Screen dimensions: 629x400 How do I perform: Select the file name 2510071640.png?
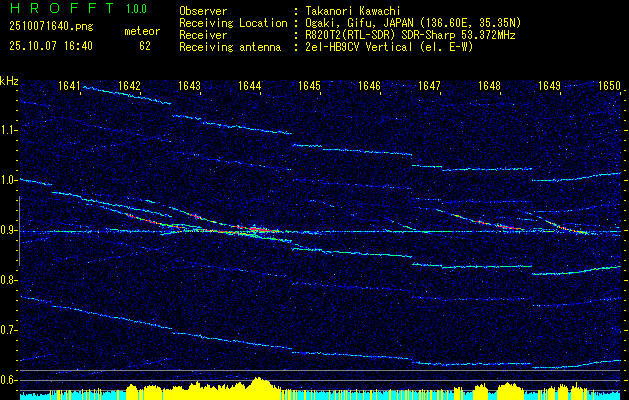click(x=51, y=27)
